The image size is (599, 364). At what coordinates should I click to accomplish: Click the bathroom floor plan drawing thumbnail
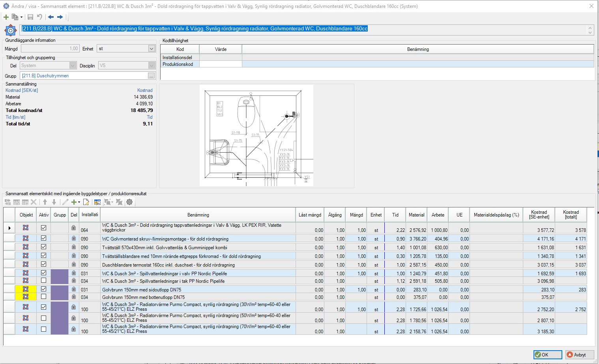point(256,136)
